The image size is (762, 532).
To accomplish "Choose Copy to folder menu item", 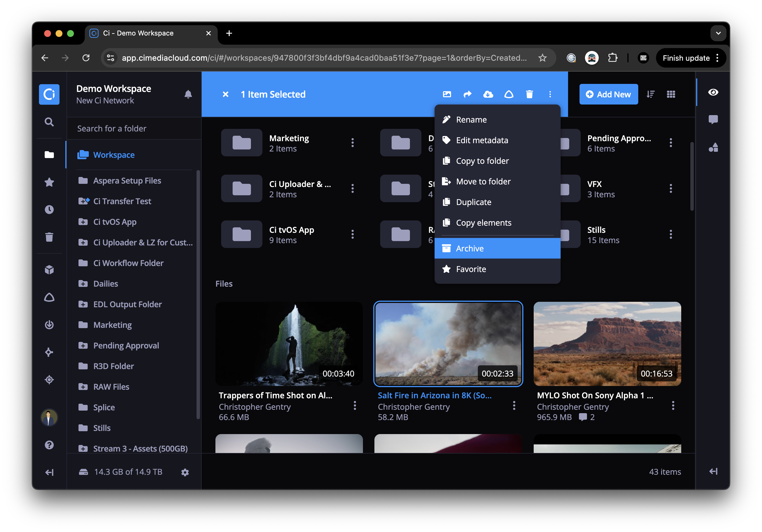I will point(497,161).
